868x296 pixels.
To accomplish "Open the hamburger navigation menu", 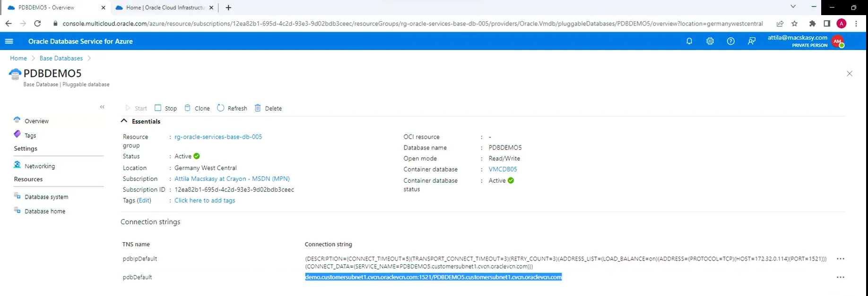I will click(9, 41).
